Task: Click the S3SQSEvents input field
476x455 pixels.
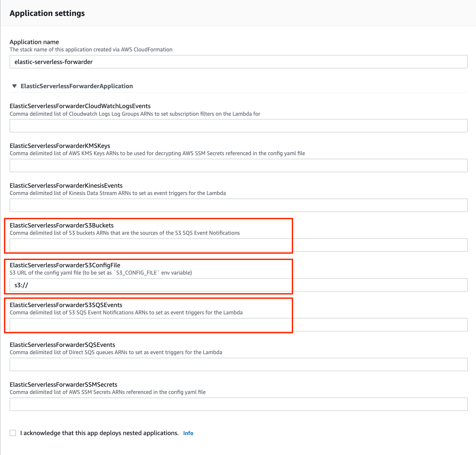Action: [239, 325]
